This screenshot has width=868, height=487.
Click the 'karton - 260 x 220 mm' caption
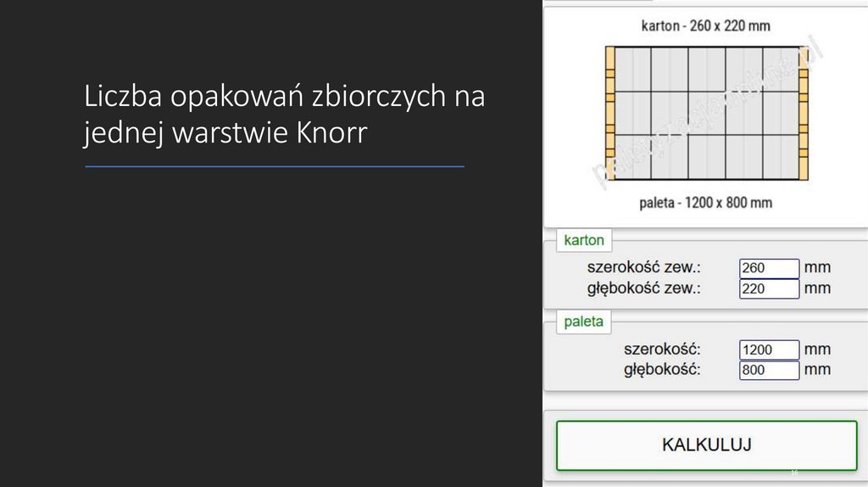pos(706,26)
